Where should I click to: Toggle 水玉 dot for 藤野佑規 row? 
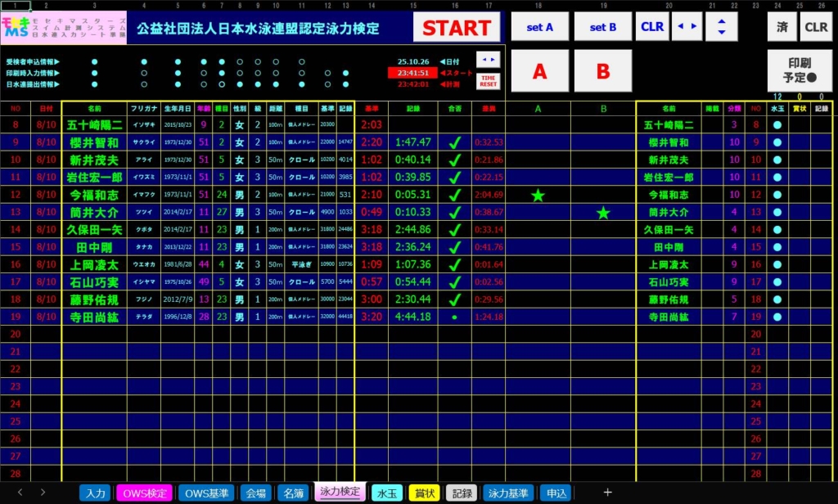(x=777, y=299)
